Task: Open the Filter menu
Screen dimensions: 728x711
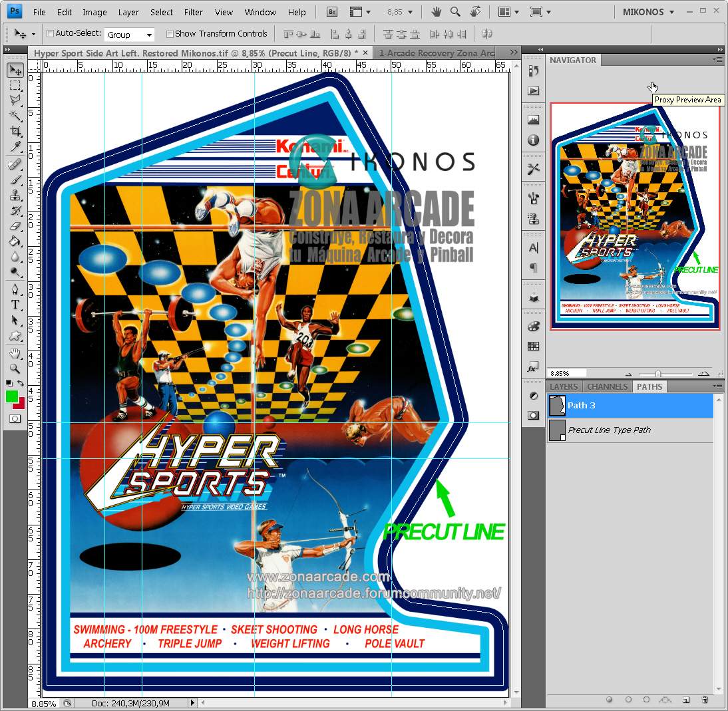Action: (193, 11)
